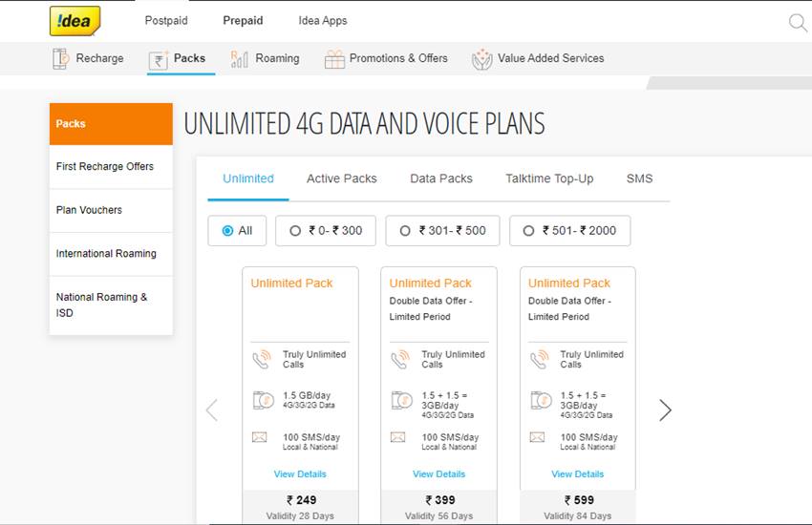Click the Validity 56 Days text
Screen dimensions: 812x525
[438, 515]
